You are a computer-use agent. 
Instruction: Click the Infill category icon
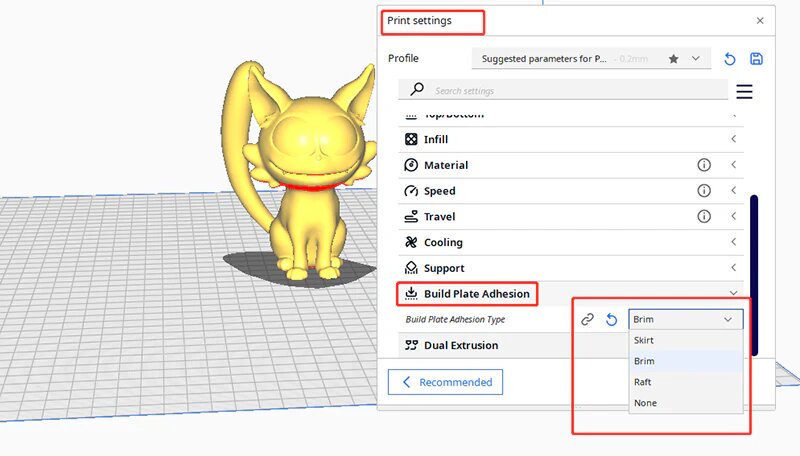coord(411,139)
